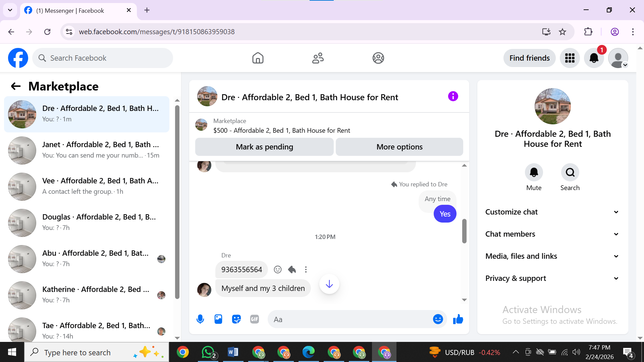Open the emoji picker in message box
The height and width of the screenshot is (362, 644).
(x=438, y=319)
